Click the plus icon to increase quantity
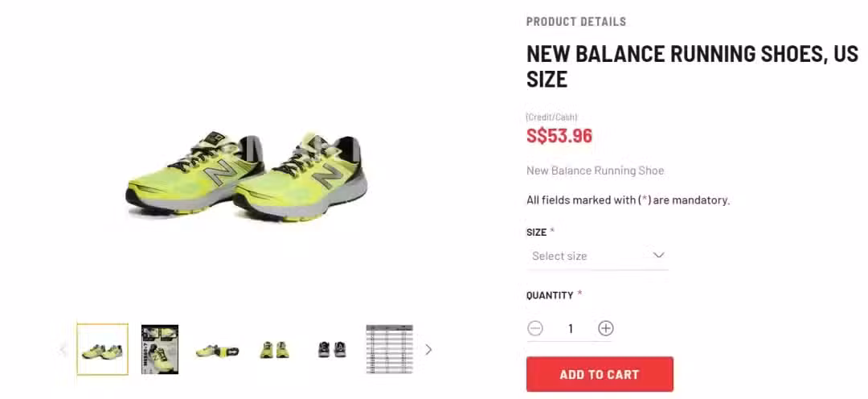The height and width of the screenshot is (399, 868). [x=606, y=329]
